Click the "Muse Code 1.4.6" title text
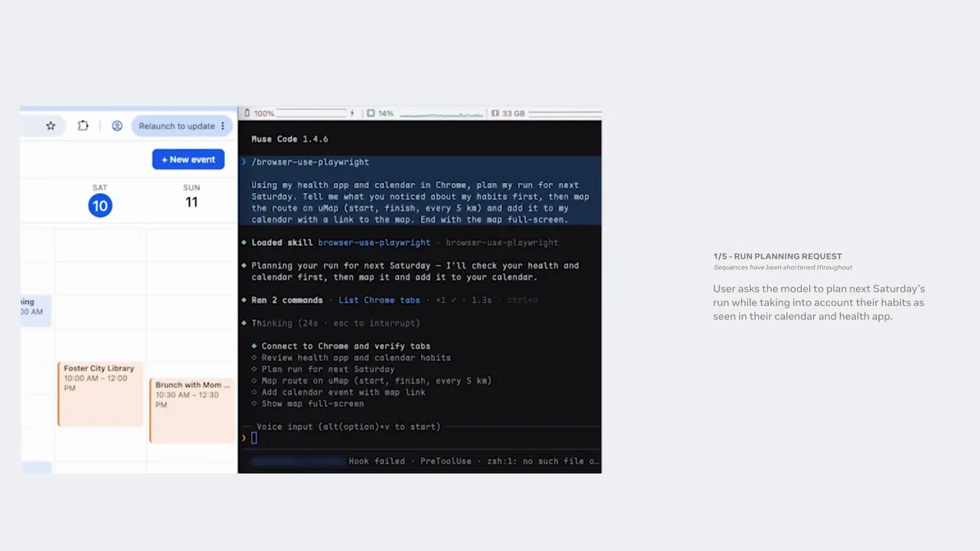This screenshot has width=980, height=551. pyautogui.click(x=290, y=139)
